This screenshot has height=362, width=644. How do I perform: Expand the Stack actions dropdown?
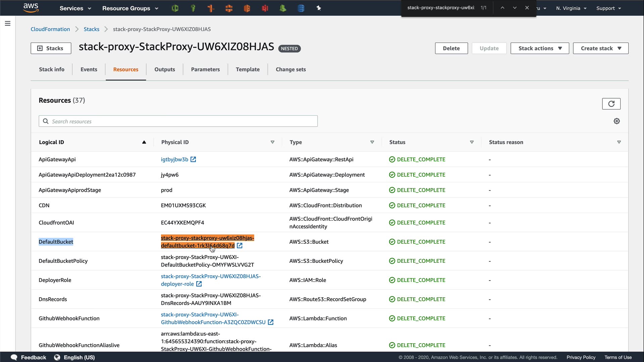pos(539,48)
